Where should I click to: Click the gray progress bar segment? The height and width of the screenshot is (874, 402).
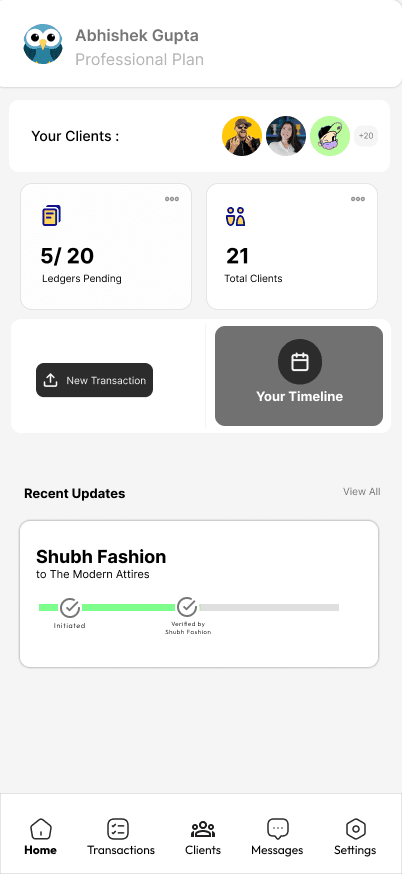269,608
